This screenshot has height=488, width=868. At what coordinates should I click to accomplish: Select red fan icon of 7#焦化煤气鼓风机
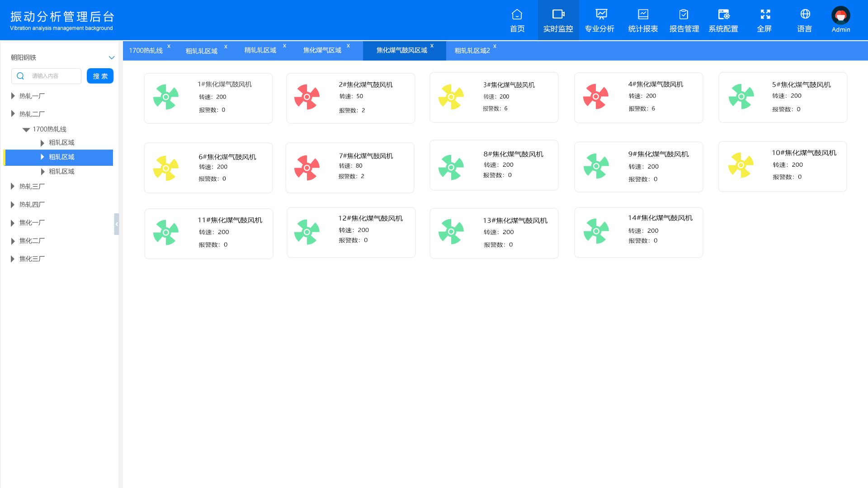(307, 168)
